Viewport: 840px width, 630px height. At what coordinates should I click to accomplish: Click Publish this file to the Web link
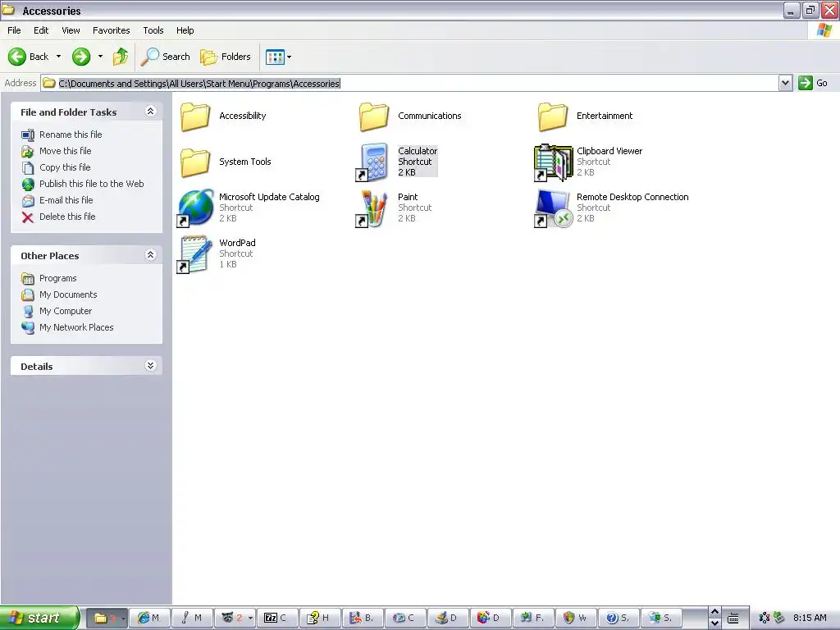tap(92, 184)
